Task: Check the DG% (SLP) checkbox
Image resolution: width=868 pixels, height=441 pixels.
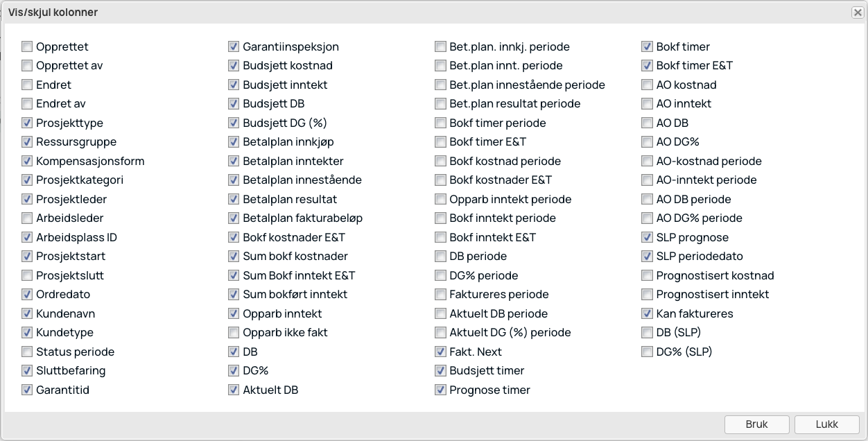Action: tap(647, 352)
